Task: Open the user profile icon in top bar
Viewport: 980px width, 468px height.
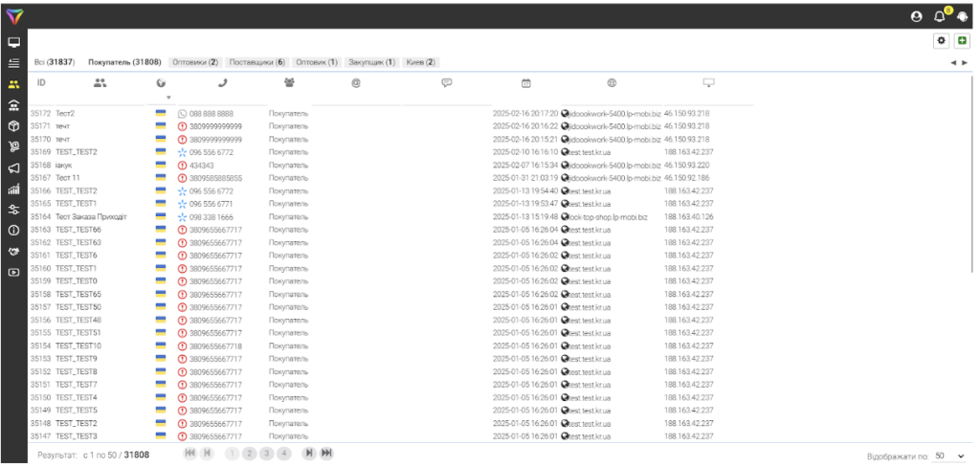Action: click(918, 16)
